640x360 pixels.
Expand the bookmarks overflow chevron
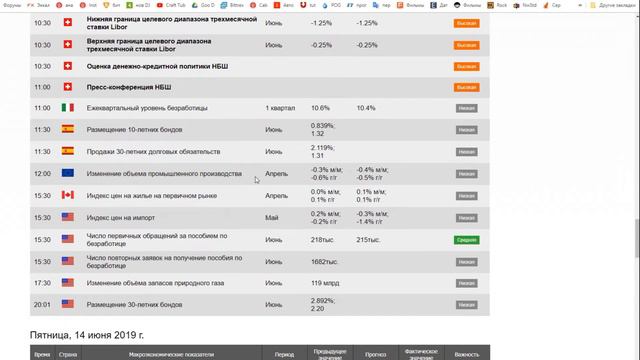pos(580,5)
